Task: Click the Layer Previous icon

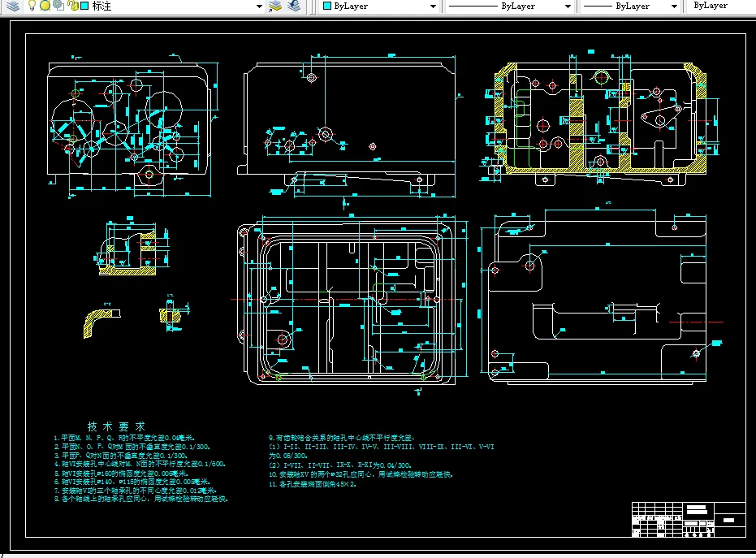Action: point(294,6)
